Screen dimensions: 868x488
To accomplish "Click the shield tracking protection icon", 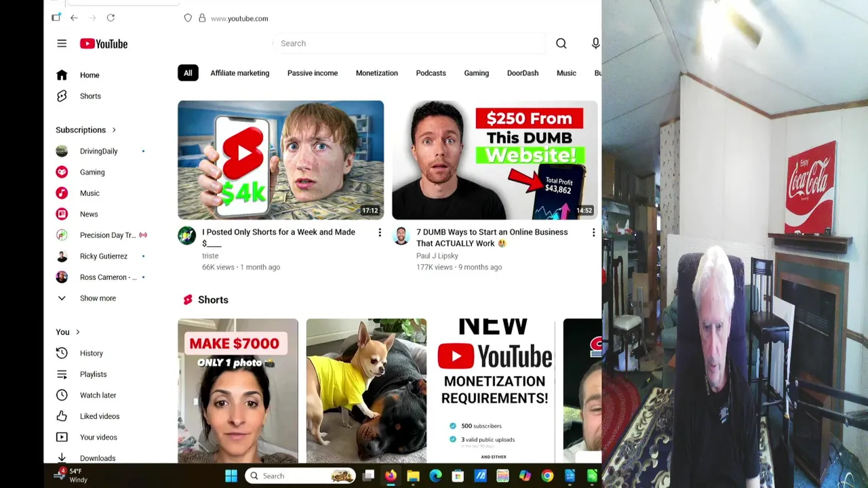I will point(188,18).
